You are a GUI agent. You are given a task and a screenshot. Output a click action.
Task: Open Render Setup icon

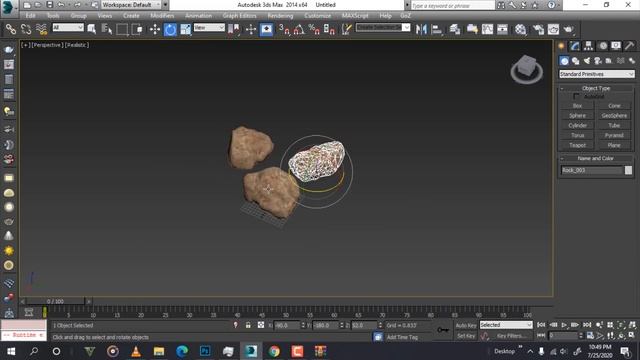click(538, 29)
